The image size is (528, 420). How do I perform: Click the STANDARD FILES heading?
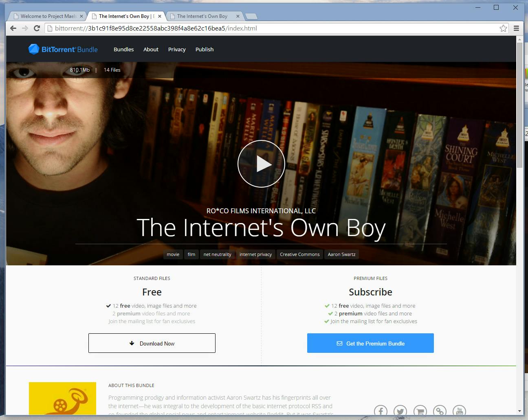tap(152, 278)
